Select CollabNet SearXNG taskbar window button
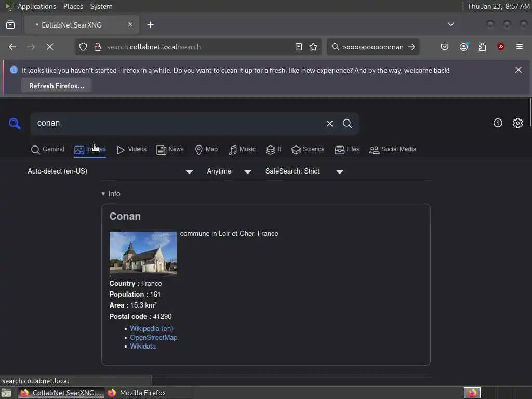 pos(61,393)
